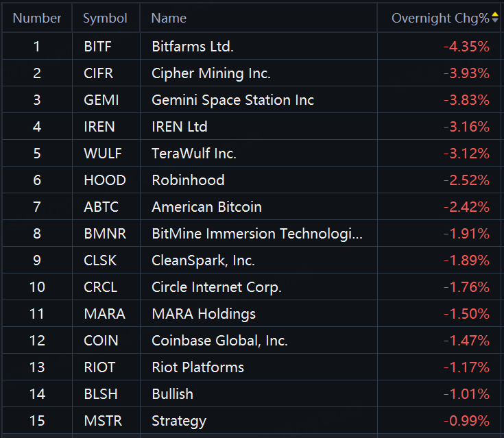Open the CleanSpark, Inc. entry

tap(203, 260)
